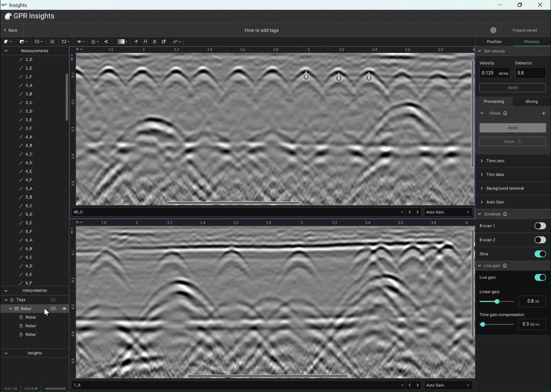Select the hyperbola fitting tool
This screenshot has width=551, height=392.
(145, 42)
